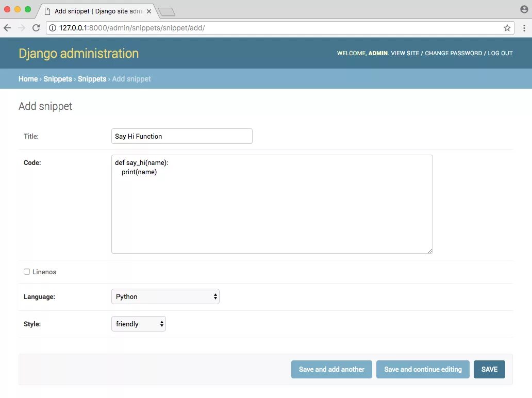Select the Add snippet browser tab
Image resolution: width=532 pixels, height=398 pixels.
tap(97, 11)
